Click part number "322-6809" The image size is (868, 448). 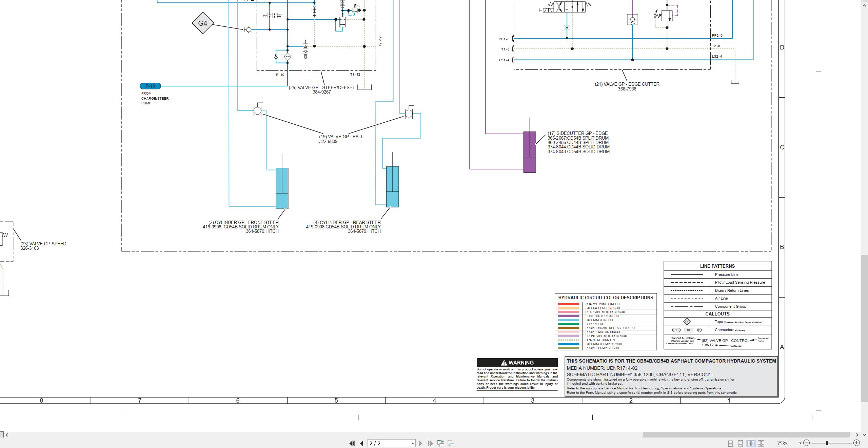coord(328,141)
